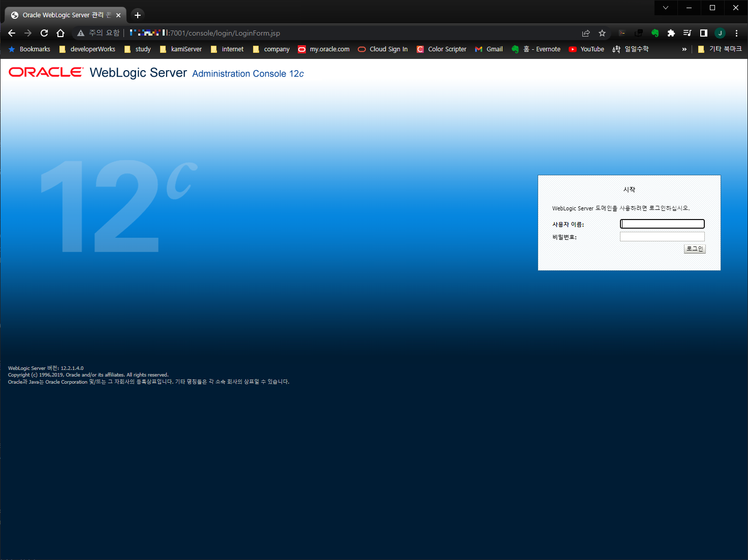Go back to the previous page
748x560 pixels.
coord(12,33)
